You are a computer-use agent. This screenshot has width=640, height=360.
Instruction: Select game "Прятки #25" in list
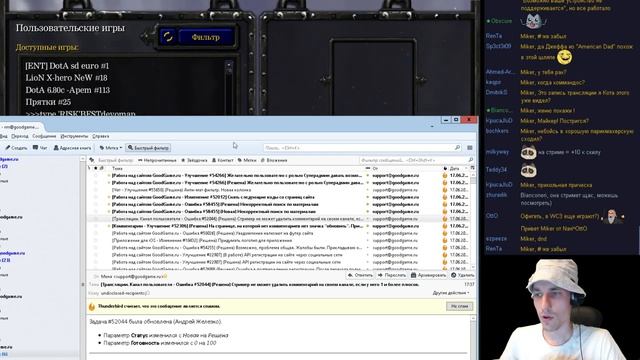point(48,102)
